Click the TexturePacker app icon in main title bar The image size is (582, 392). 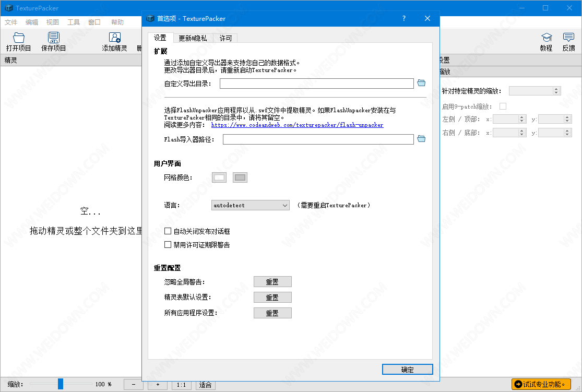coord(8,8)
